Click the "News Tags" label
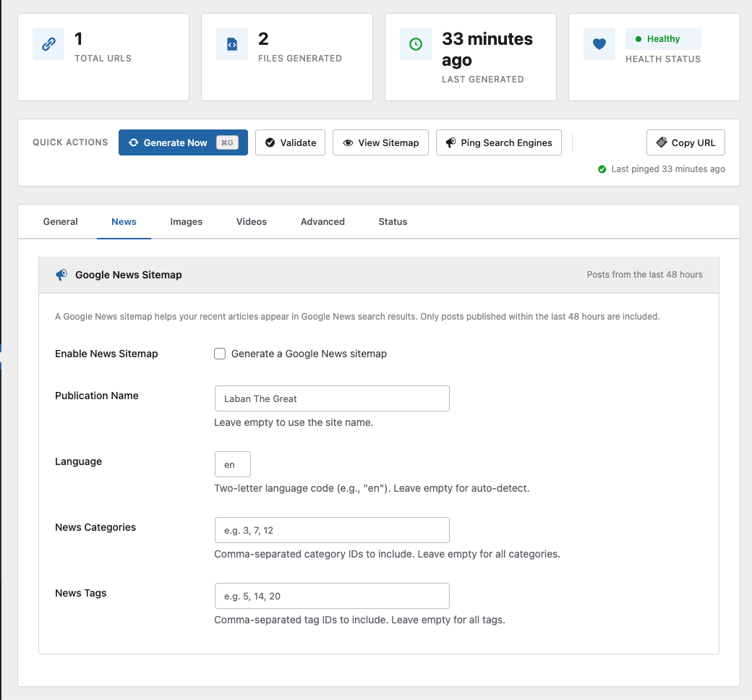 pyautogui.click(x=80, y=593)
